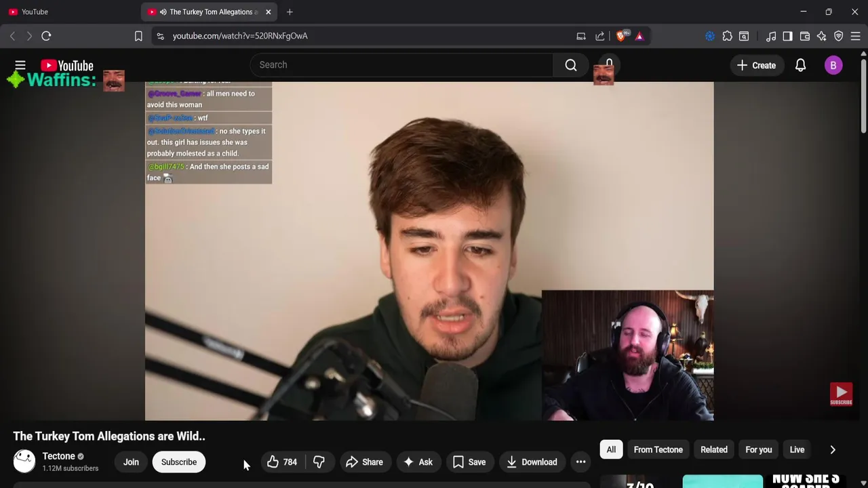Select the For you filter chip
Viewport: 868px width, 488px height.
coord(759,449)
